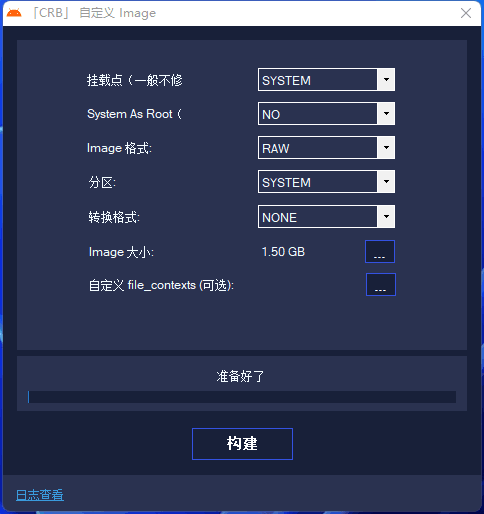Click the 构建 build button
Screen dimensions: 484x514
pos(242,444)
